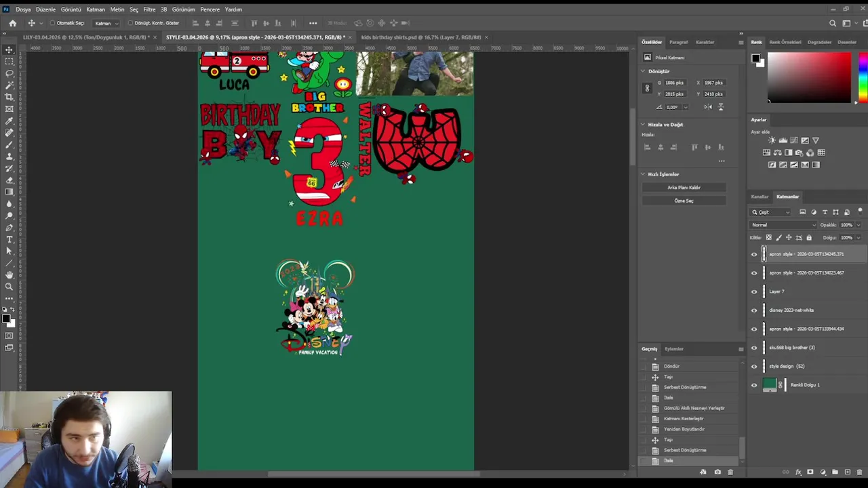
Task: Switch to kids birthday shirts.psd tab
Action: pyautogui.click(x=421, y=37)
